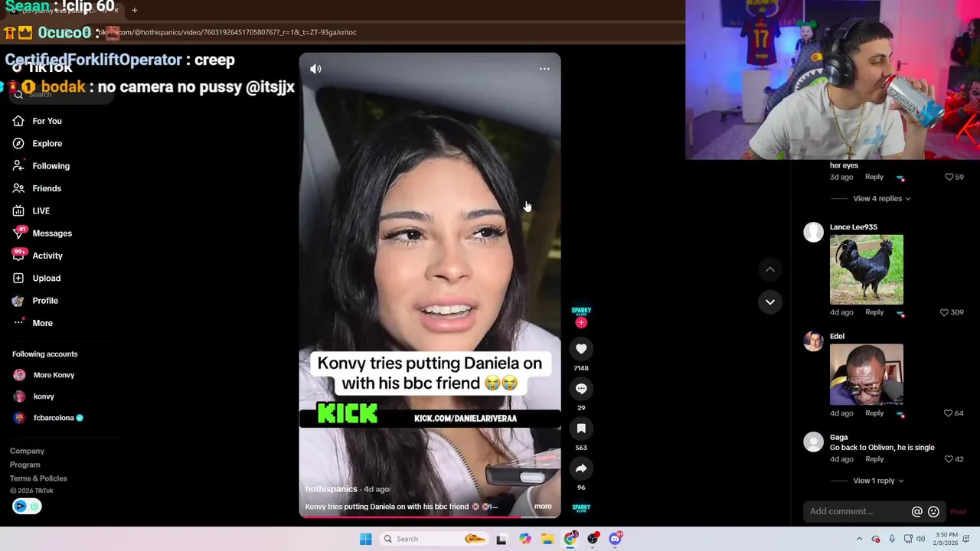Open the Messages icon with 41 badge
Screen dimensions: 980x551
coord(18,233)
